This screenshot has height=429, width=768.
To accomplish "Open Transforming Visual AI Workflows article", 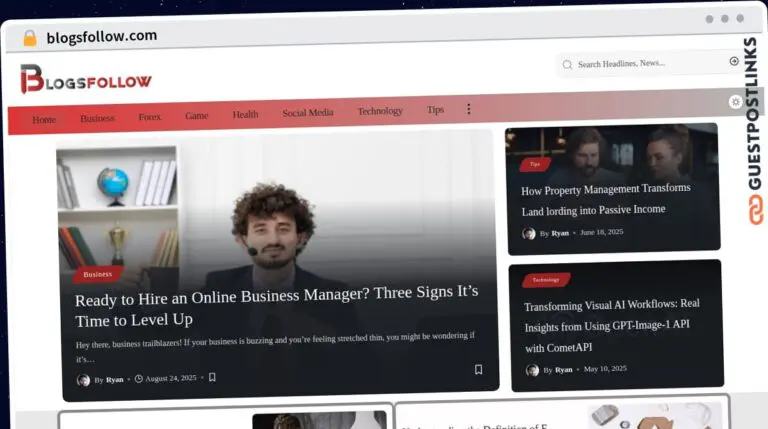I will (612, 326).
